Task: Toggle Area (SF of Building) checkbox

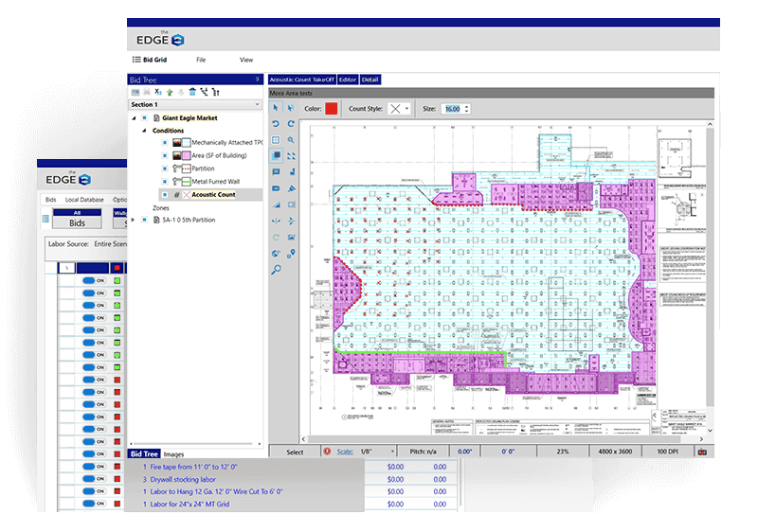Action: point(164,155)
